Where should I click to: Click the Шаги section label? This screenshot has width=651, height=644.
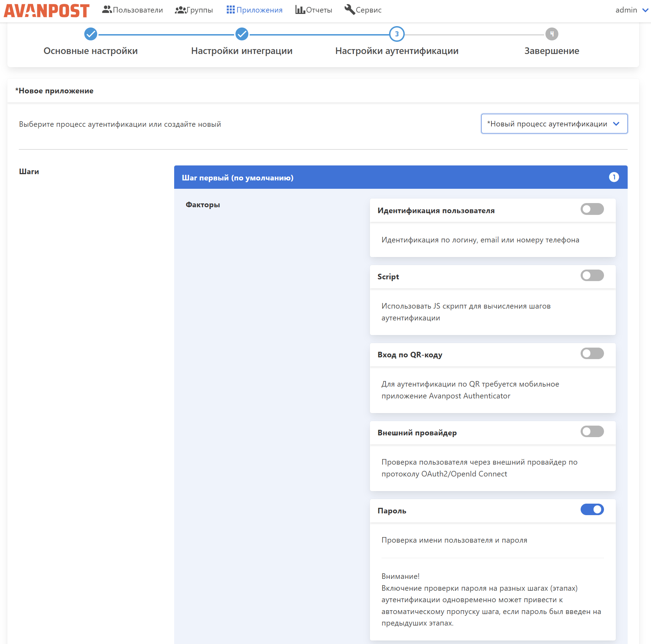[29, 171]
